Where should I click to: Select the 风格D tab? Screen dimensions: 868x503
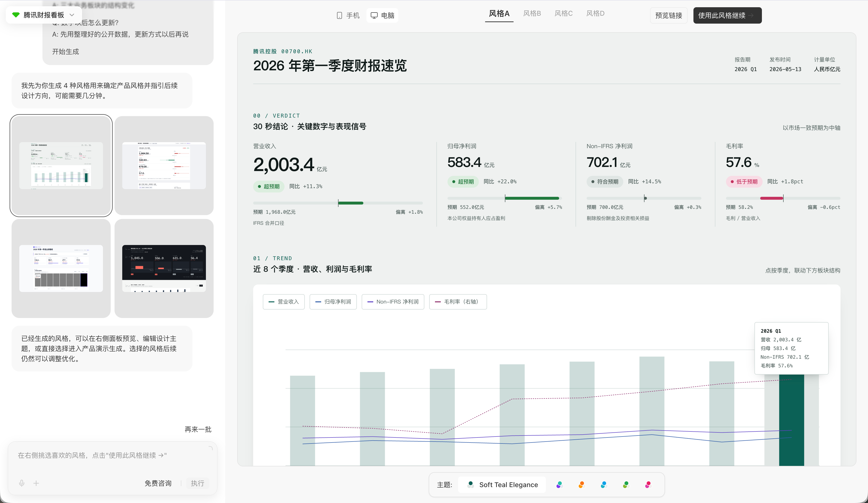tap(595, 13)
